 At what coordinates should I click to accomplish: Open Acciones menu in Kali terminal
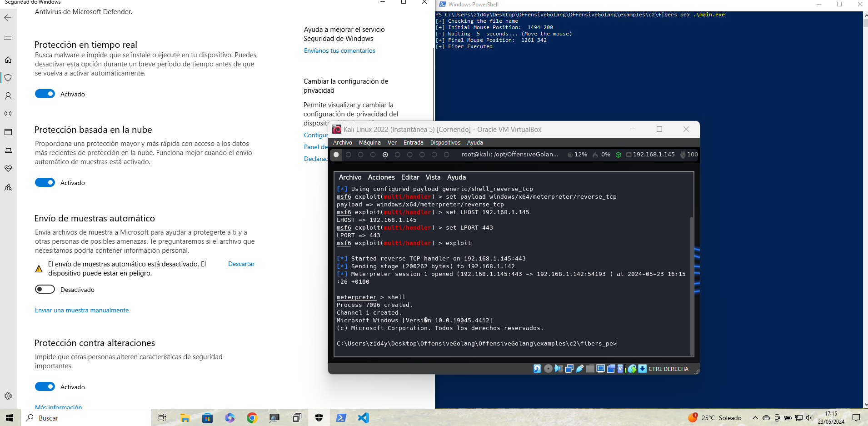(x=381, y=177)
